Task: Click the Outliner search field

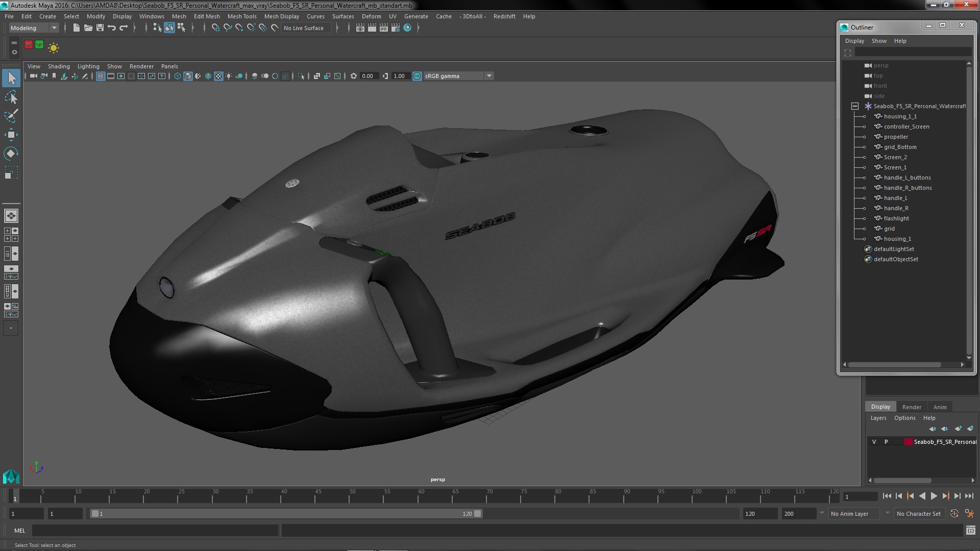Action: [913, 53]
